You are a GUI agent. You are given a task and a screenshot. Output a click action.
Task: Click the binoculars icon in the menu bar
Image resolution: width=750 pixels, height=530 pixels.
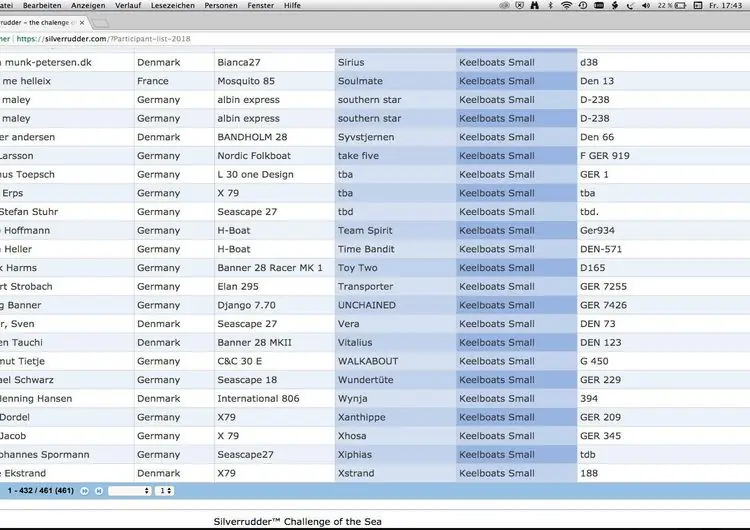point(532,6)
